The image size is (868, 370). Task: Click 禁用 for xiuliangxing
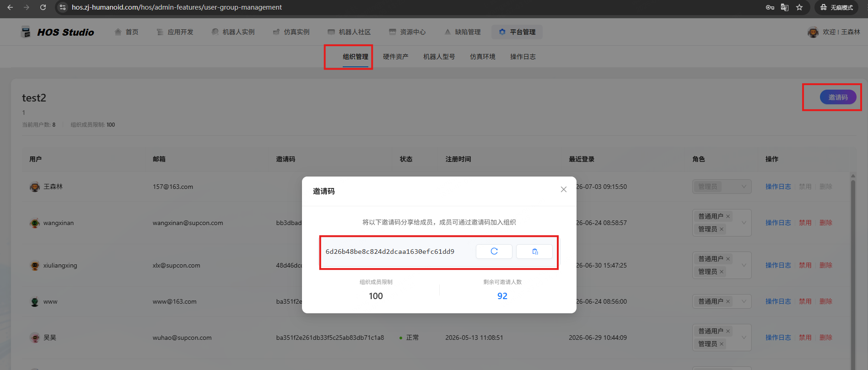pos(805,265)
